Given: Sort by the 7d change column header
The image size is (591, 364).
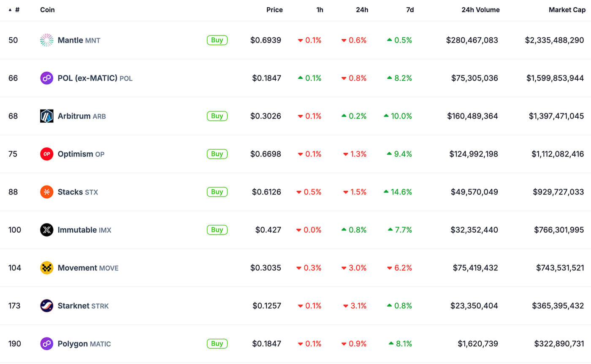Looking at the screenshot, I should click(x=409, y=10).
